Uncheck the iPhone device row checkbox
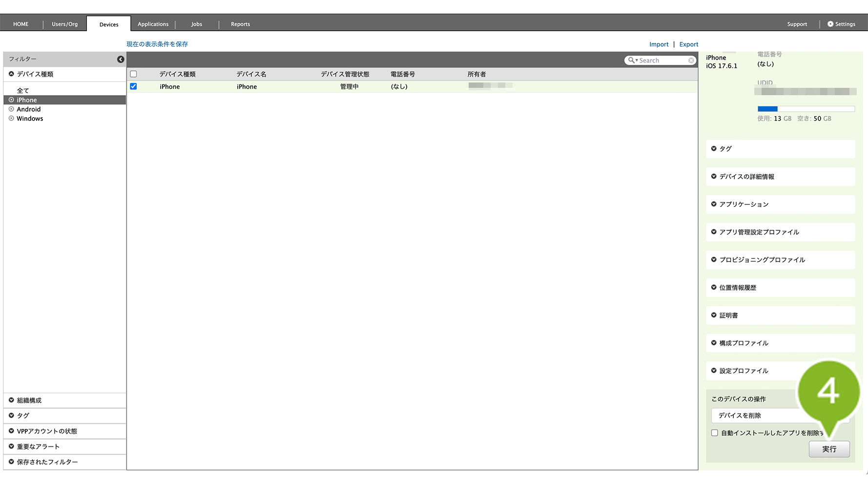The width and height of the screenshot is (868, 488). pyautogui.click(x=133, y=86)
